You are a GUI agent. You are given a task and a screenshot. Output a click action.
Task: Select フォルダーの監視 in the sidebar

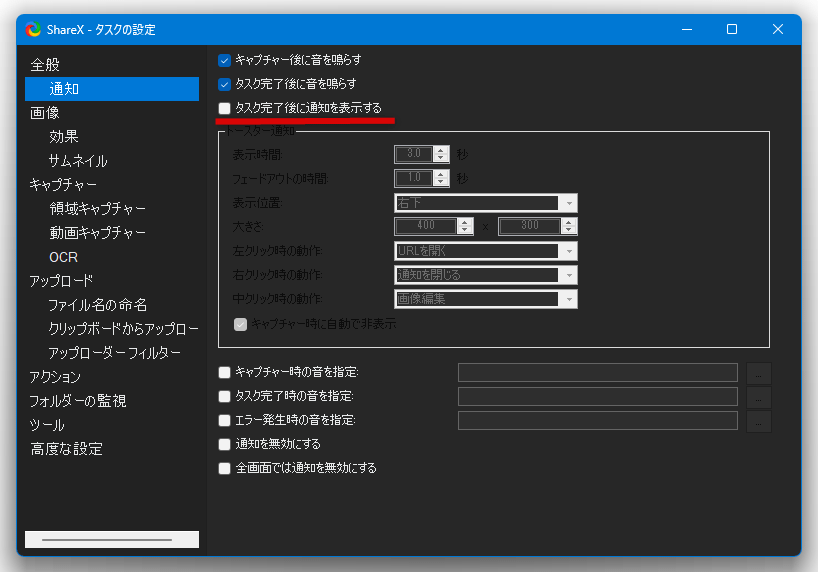pos(78,401)
